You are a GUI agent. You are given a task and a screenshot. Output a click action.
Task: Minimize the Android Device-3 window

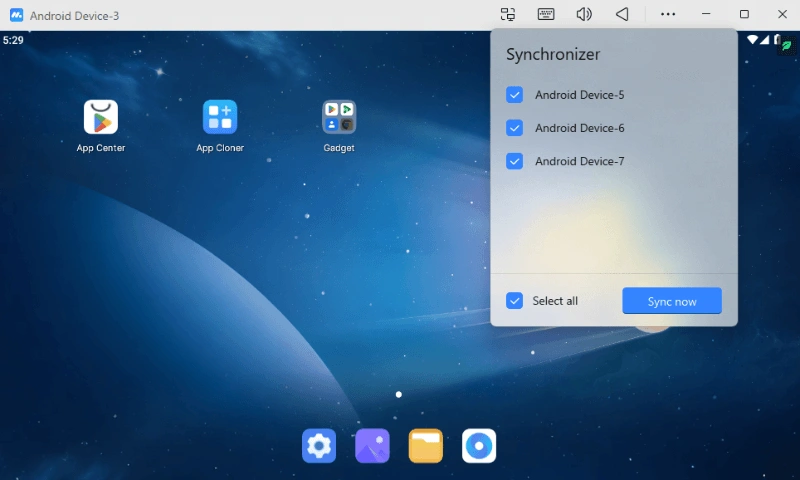706,14
